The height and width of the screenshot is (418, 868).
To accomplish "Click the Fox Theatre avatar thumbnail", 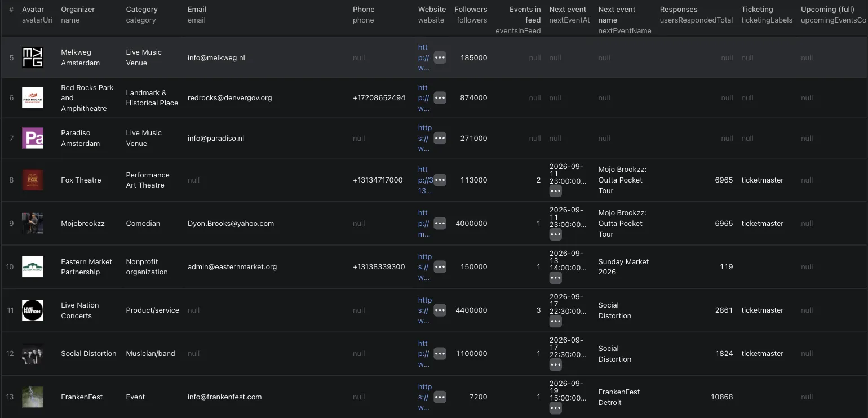I will [32, 180].
